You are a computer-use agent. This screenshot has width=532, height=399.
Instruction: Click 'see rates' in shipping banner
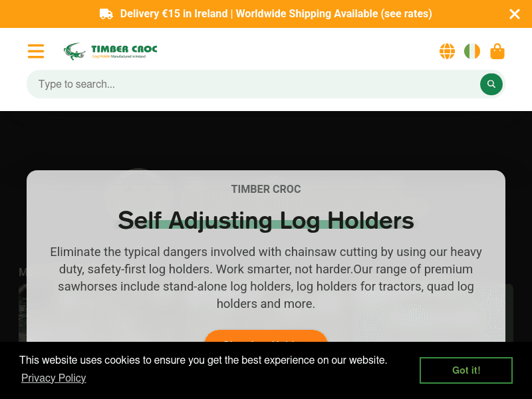(406, 13)
